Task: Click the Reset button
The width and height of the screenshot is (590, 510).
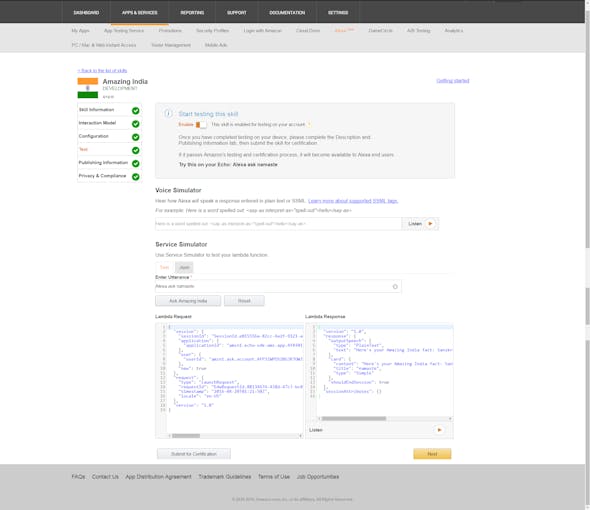Action: [244, 301]
